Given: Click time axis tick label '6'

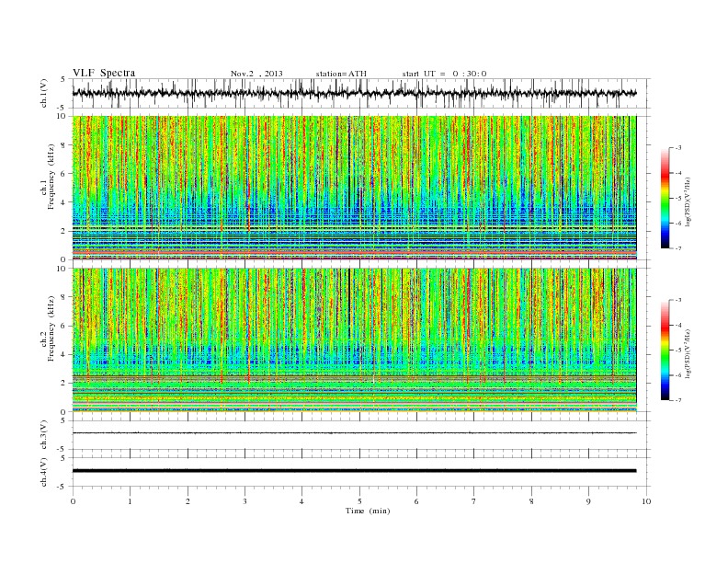Looking at the screenshot, I should tap(417, 501).
